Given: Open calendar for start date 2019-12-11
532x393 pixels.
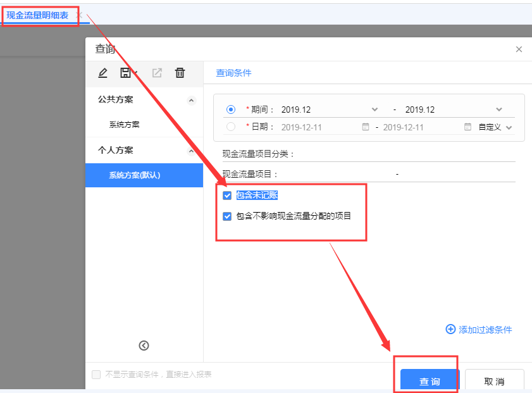Looking at the screenshot, I should [x=366, y=127].
